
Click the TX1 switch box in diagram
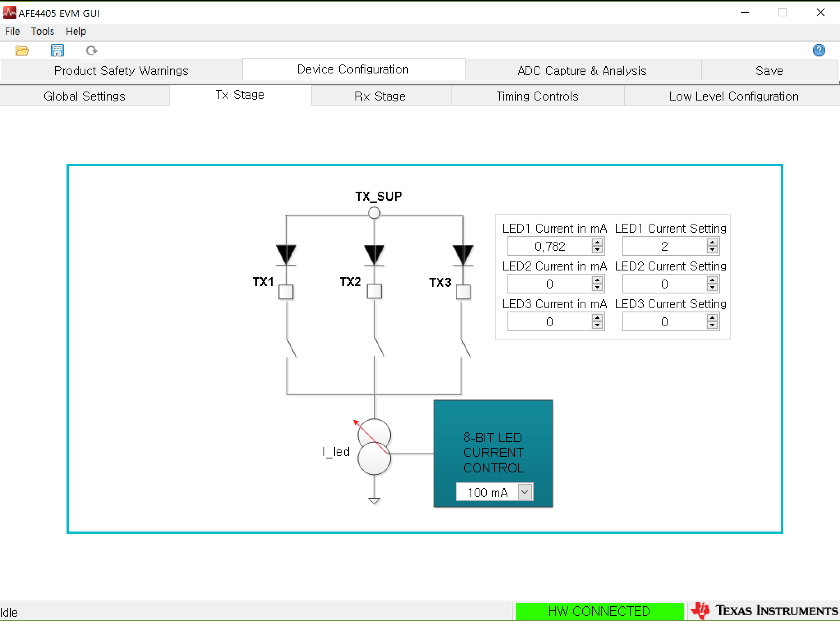pos(286,292)
